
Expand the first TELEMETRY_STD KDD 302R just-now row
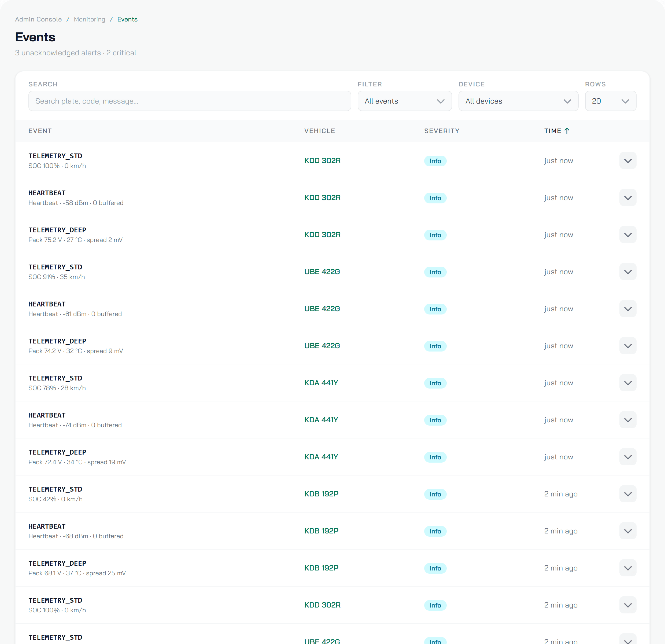(628, 160)
